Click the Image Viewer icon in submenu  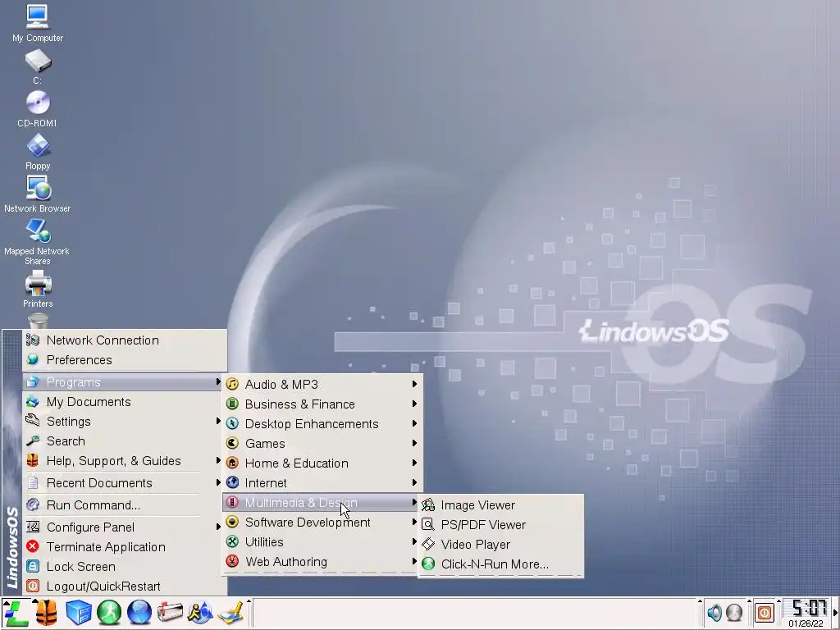tap(428, 504)
